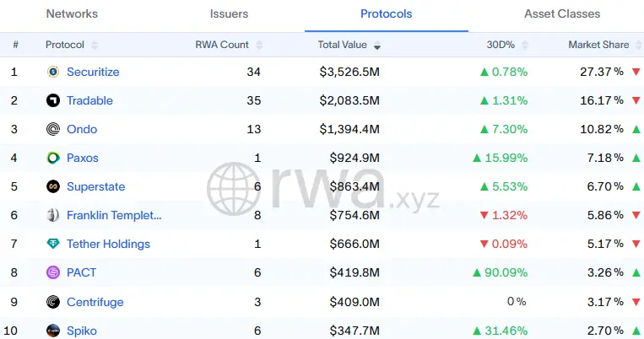
Task: Click the 0 % change for Centrifuge
Action: coord(517,302)
